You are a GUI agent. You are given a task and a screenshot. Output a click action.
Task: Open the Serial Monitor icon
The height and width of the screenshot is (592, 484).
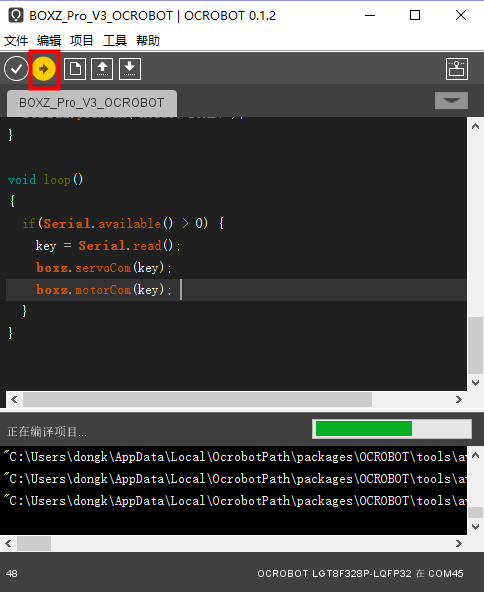[x=457, y=69]
